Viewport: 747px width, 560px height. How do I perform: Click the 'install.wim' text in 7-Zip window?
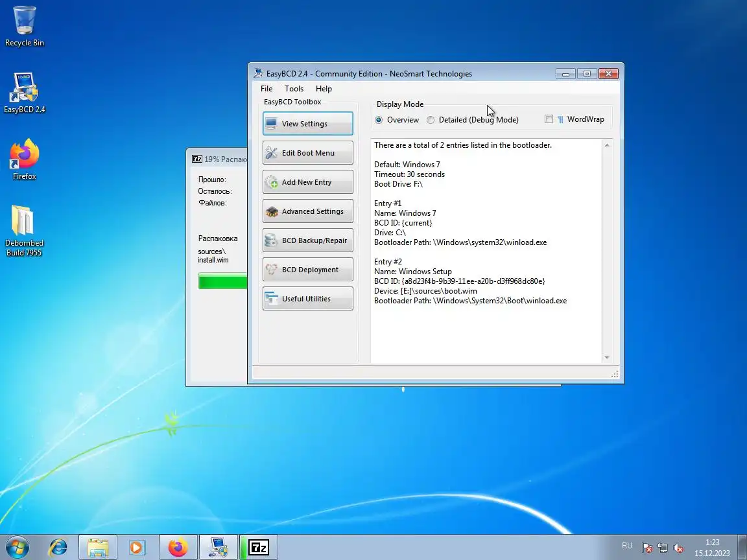pos(213,260)
